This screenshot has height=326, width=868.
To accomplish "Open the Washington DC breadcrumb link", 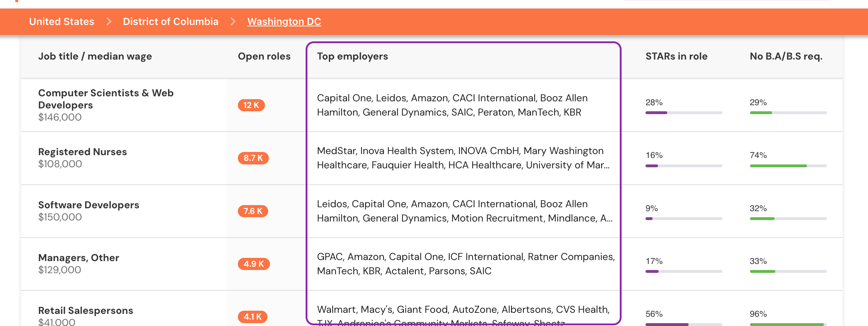I will click(x=284, y=21).
